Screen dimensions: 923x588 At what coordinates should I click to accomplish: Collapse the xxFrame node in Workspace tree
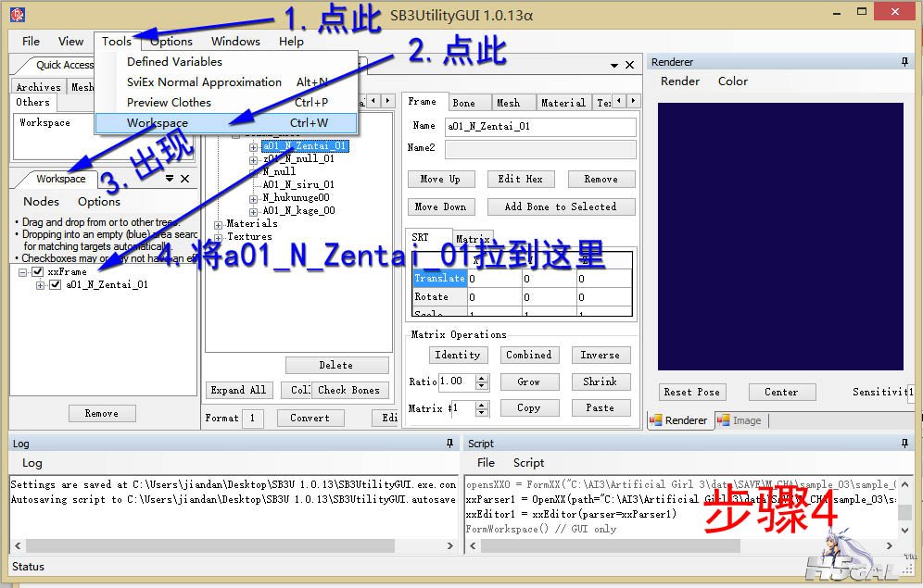22,272
